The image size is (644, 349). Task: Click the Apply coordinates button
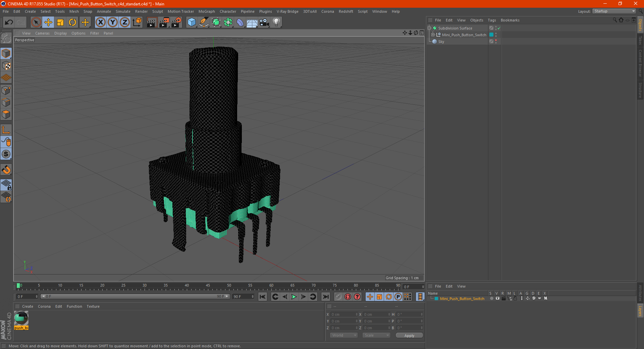(409, 336)
